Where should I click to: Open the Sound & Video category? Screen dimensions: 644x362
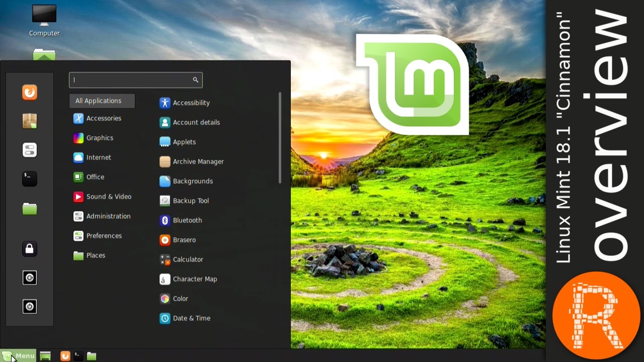pyautogui.click(x=108, y=197)
